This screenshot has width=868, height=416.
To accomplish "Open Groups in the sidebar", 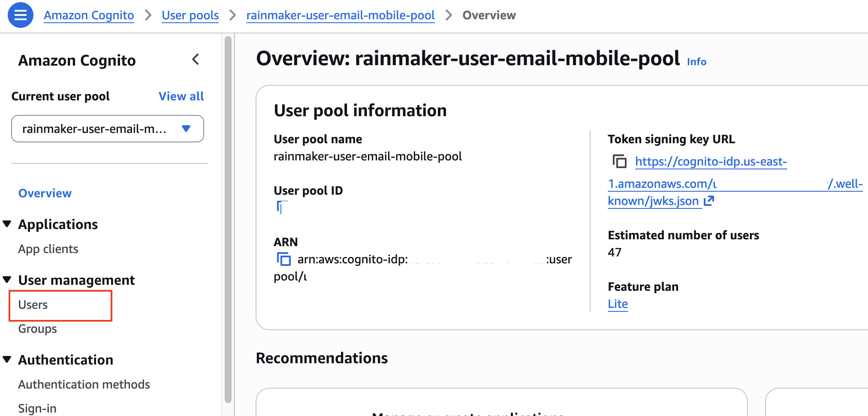I will (x=37, y=329).
